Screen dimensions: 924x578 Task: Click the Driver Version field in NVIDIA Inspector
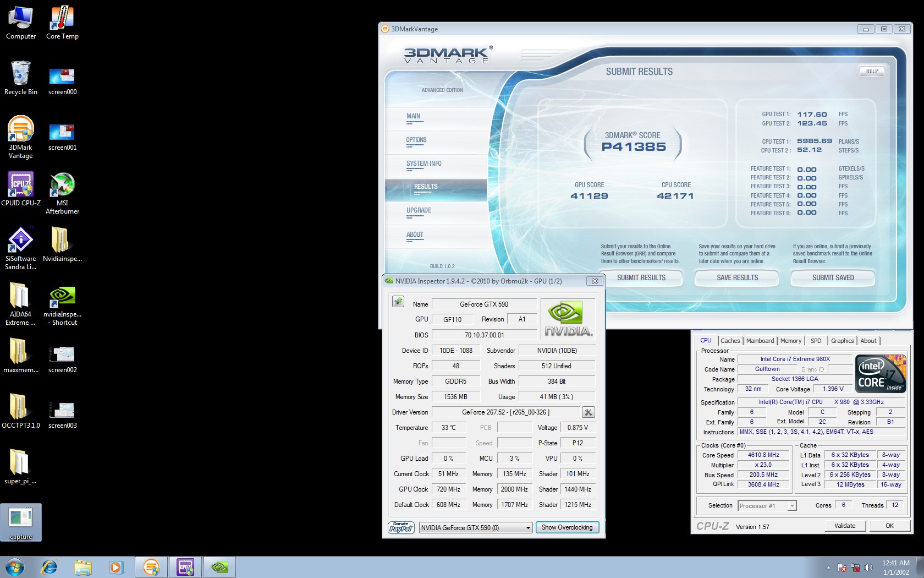tap(505, 412)
